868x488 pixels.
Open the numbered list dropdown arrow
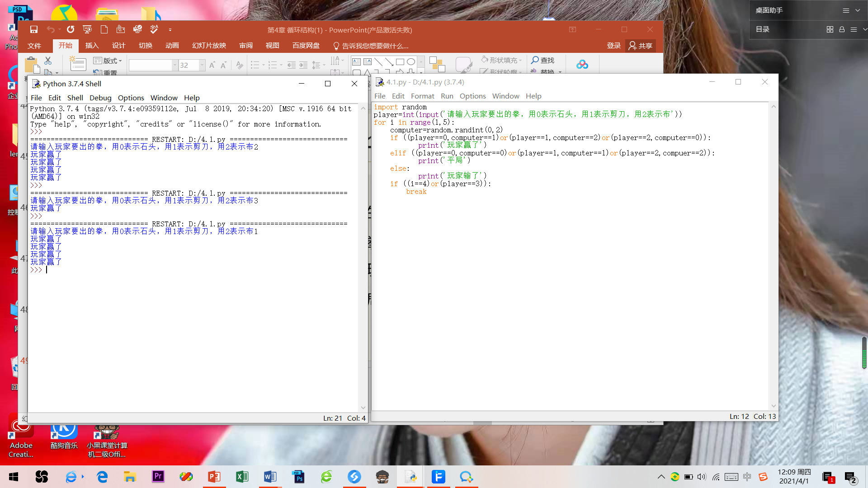(x=281, y=65)
